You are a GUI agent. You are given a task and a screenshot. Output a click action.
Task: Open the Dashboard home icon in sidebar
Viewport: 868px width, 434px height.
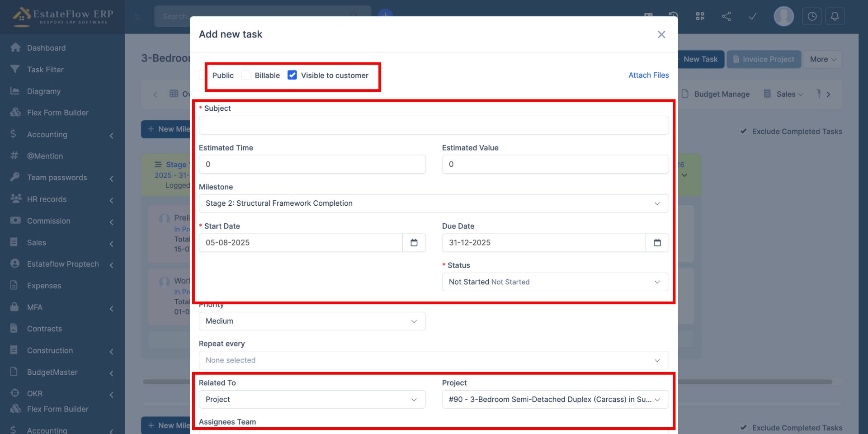[15, 48]
